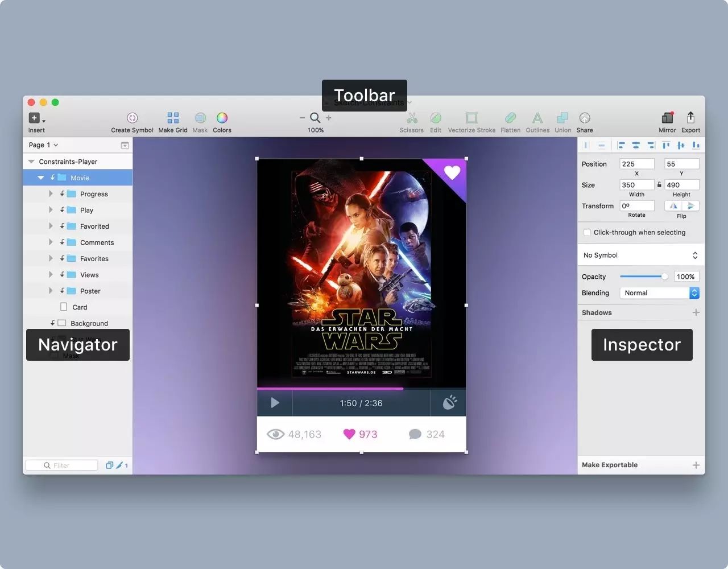Image resolution: width=728 pixels, height=569 pixels.
Task: Click the pink movie progress bar
Action: 330,389
